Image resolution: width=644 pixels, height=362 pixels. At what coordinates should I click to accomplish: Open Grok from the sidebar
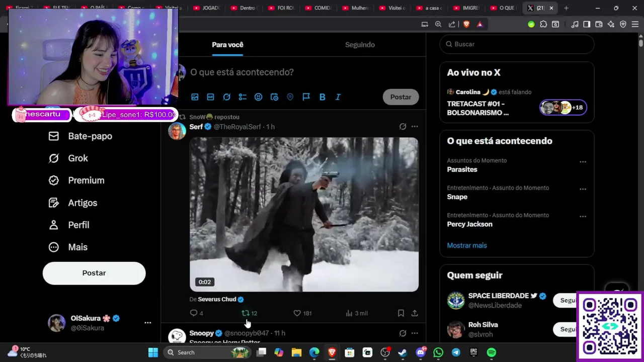click(68, 158)
